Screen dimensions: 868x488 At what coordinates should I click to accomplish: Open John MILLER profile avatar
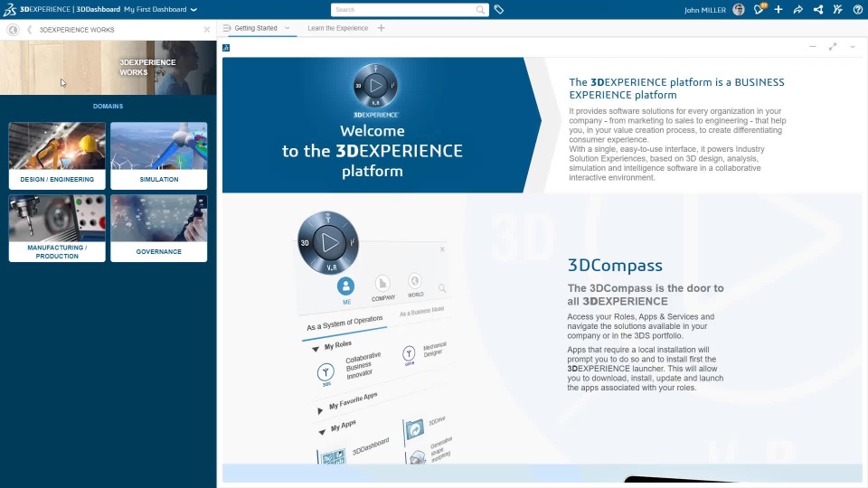739,9
